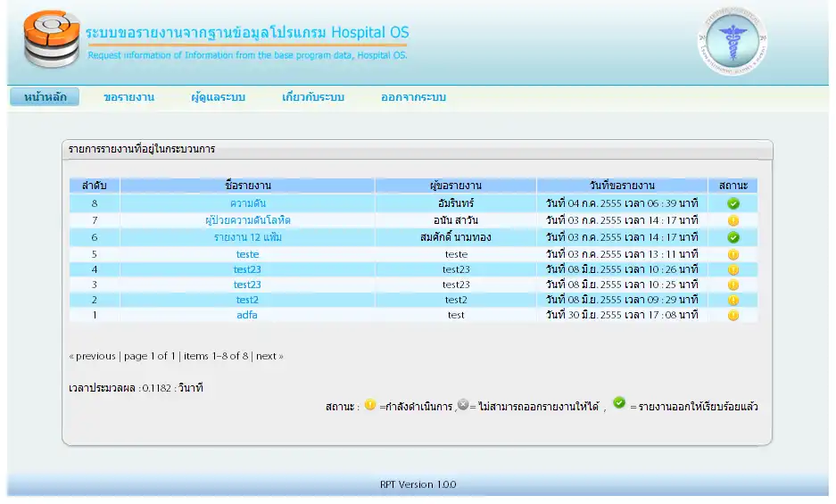Click the ลำดับ column header
Image resolution: width=836 pixels, height=504 pixels.
click(x=95, y=186)
